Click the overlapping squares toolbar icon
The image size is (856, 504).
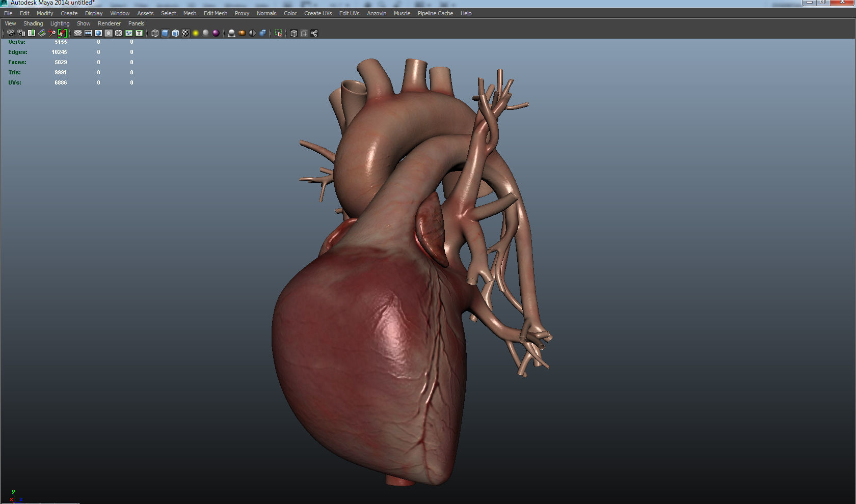coord(304,33)
